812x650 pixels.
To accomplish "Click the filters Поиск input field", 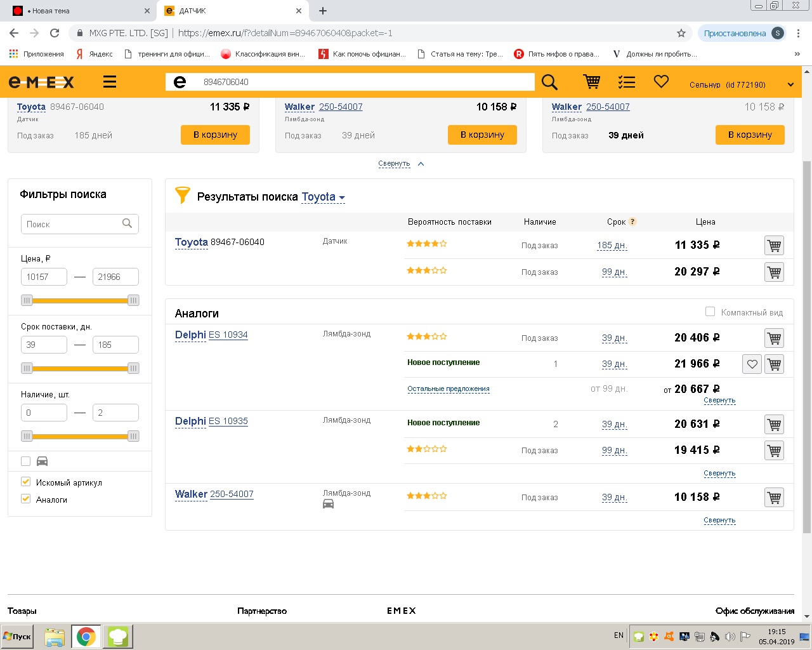I will point(80,224).
